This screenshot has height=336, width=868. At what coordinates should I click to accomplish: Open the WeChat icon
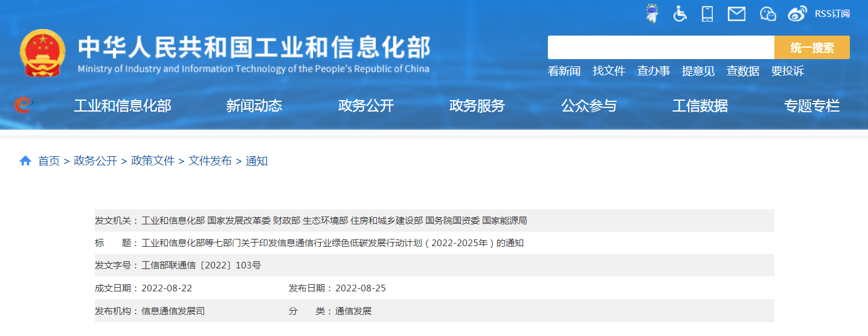coord(768,13)
